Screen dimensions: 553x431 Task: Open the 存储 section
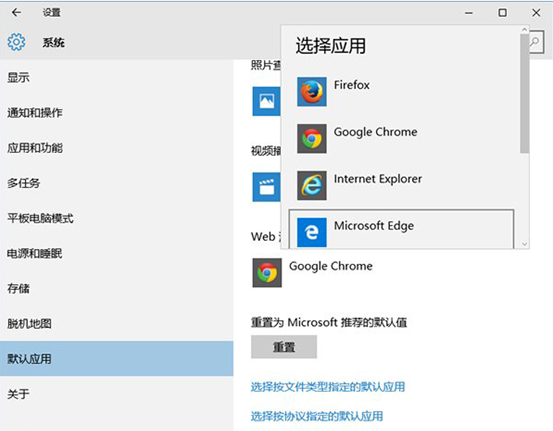pos(116,289)
